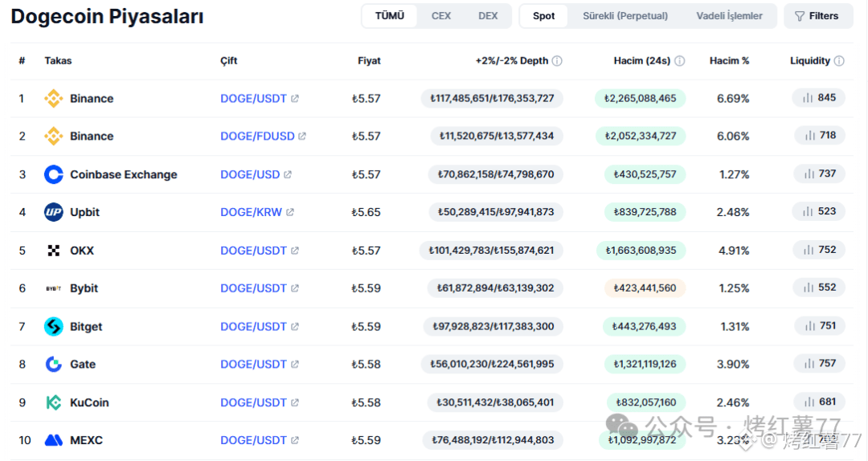The height and width of the screenshot is (461, 868).
Task: Click the Bitget logo icon
Action: tap(54, 327)
